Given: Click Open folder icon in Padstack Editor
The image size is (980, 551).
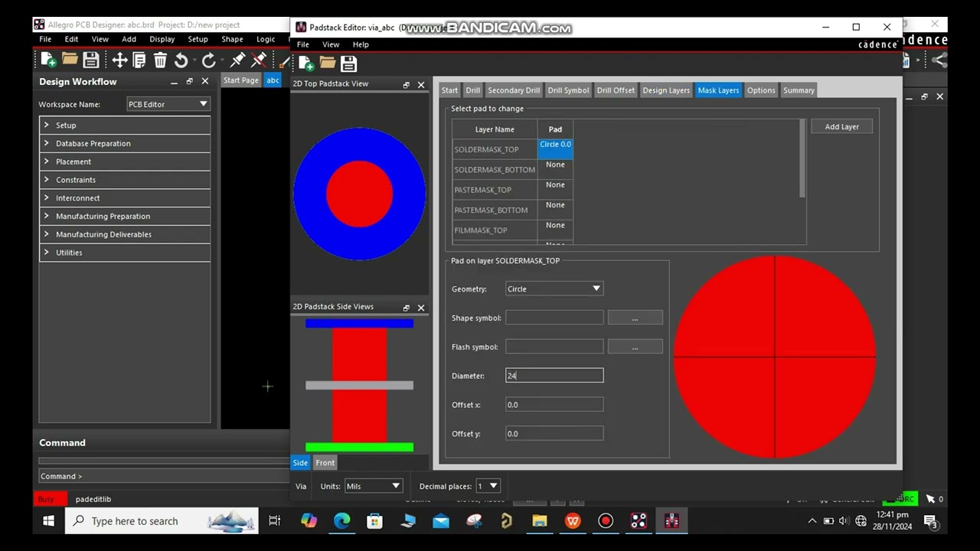Looking at the screenshot, I should 328,64.
